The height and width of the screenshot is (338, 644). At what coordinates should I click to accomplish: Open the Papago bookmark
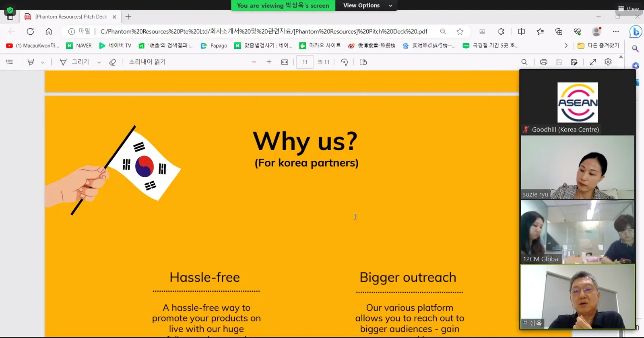[214, 46]
